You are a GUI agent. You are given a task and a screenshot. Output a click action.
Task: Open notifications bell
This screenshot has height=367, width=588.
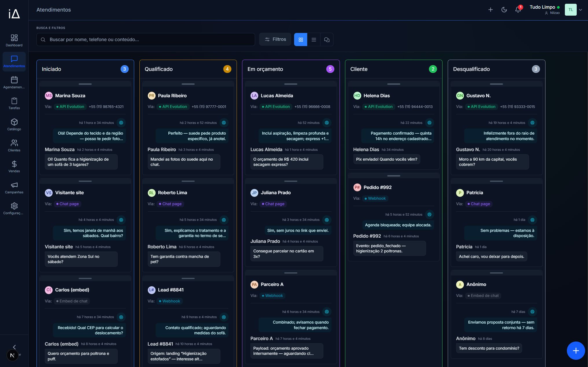(x=518, y=10)
